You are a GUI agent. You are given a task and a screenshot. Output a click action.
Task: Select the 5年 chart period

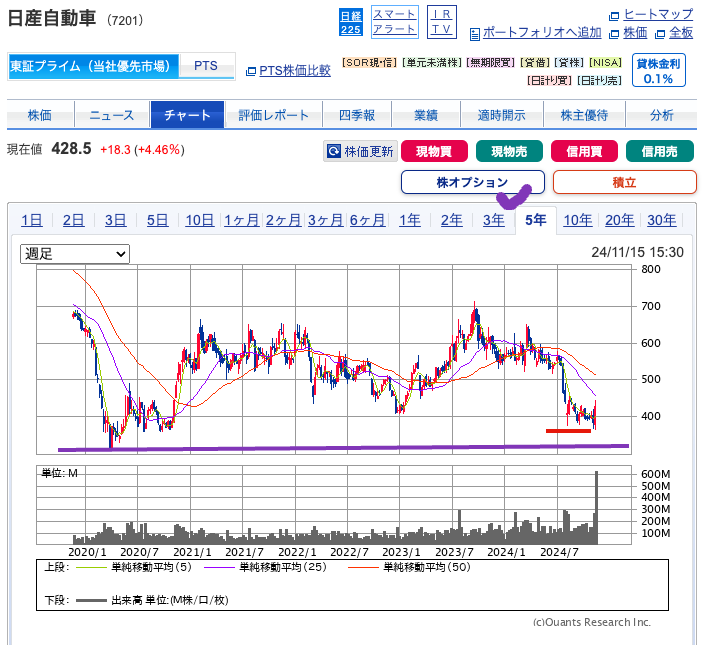click(x=536, y=220)
